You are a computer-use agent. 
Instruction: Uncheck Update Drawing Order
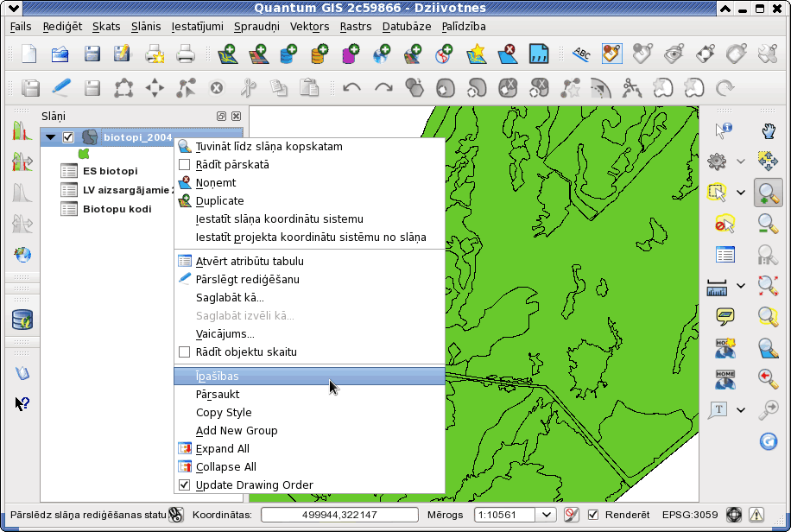pyautogui.click(x=185, y=485)
